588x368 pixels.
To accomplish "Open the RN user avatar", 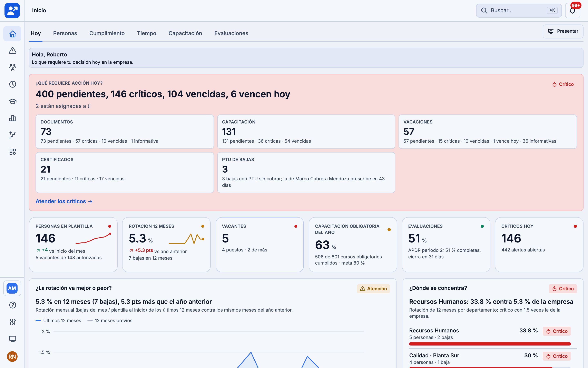I will [x=12, y=357].
